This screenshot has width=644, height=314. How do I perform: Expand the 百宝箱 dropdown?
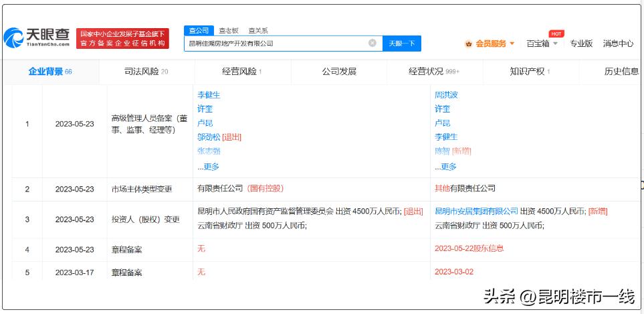click(x=542, y=44)
